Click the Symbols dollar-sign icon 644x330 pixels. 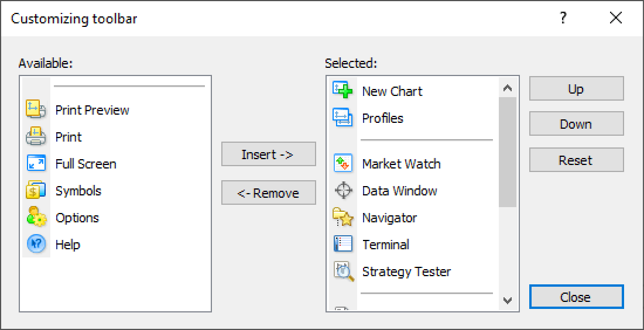pos(36,190)
